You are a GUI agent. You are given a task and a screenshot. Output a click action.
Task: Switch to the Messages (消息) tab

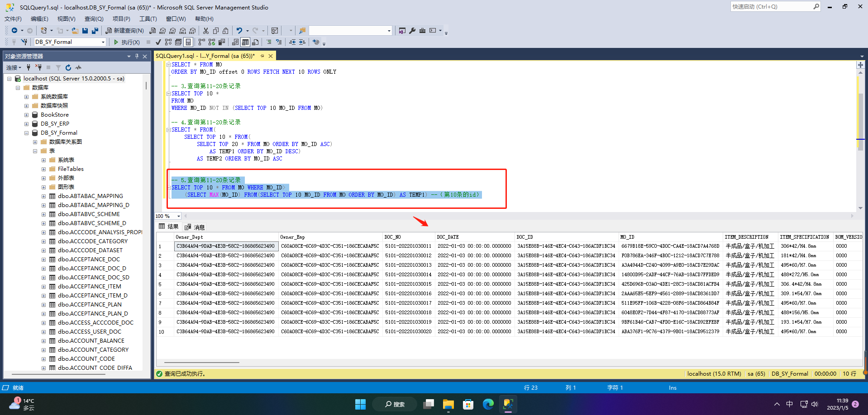click(x=195, y=227)
